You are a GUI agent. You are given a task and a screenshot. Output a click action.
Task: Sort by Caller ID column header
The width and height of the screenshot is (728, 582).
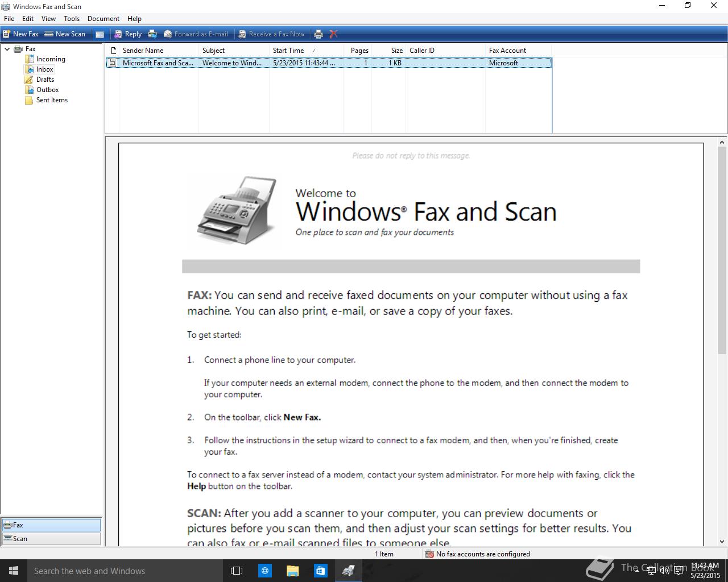[445, 51]
